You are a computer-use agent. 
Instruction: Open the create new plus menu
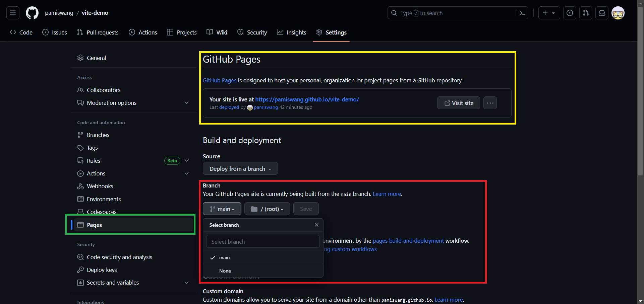[549, 13]
